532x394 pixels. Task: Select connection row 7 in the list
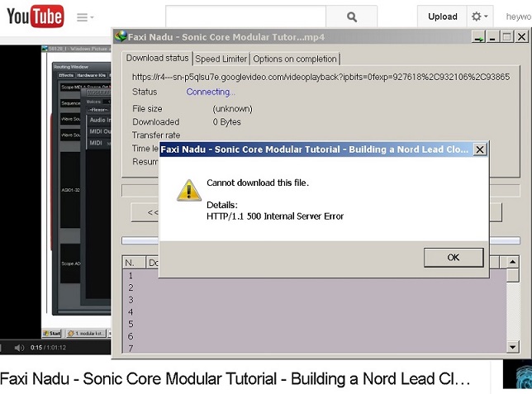(314, 349)
